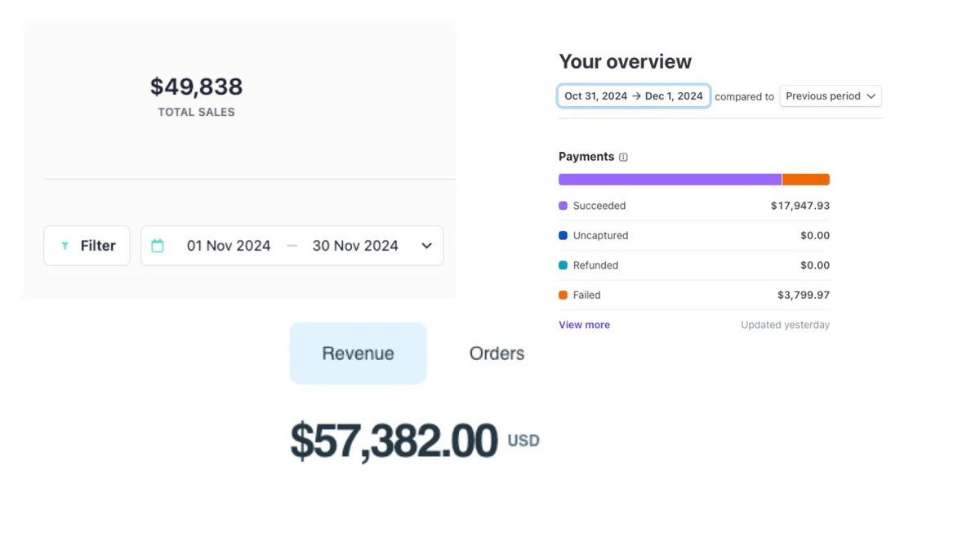This screenshot has height=551, width=980.
Task: Click the Your overview heading
Action: [x=625, y=61]
